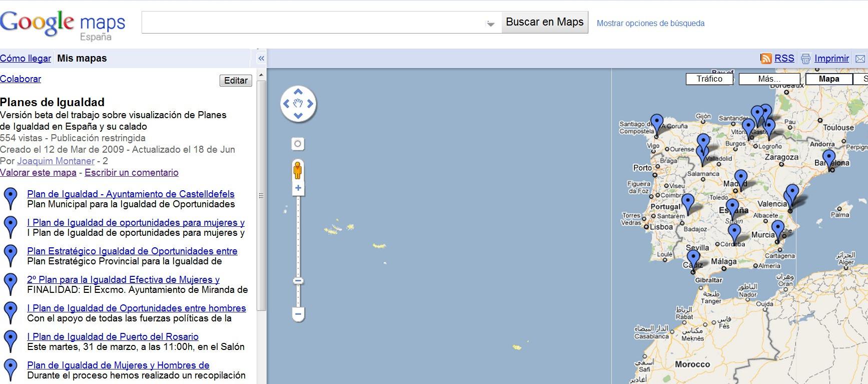Click the map marker over Barcelona
Viewport: 868px width, 384px height.
pos(829,159)
